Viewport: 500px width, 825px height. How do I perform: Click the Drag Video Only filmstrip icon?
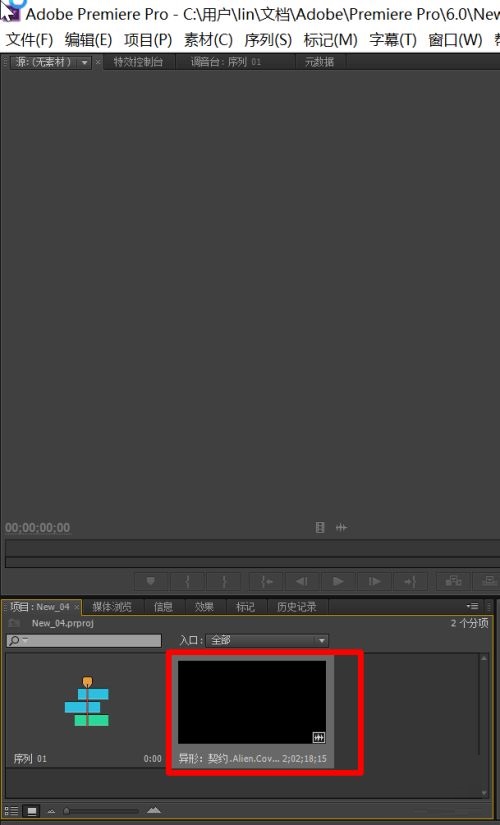320,527
